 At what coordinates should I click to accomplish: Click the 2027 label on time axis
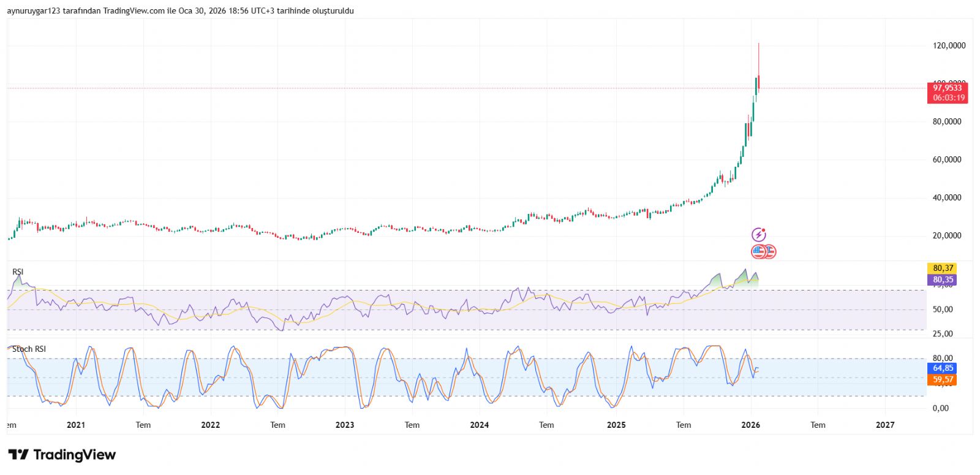pos(885,425)
